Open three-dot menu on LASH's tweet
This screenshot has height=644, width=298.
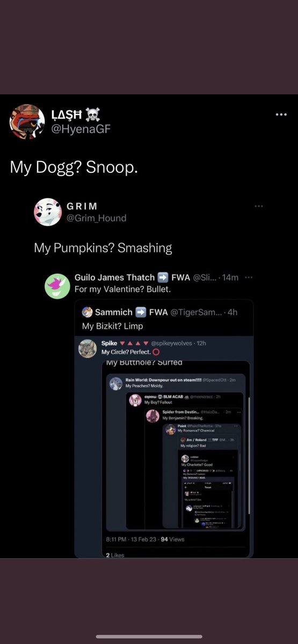point(281,114)
